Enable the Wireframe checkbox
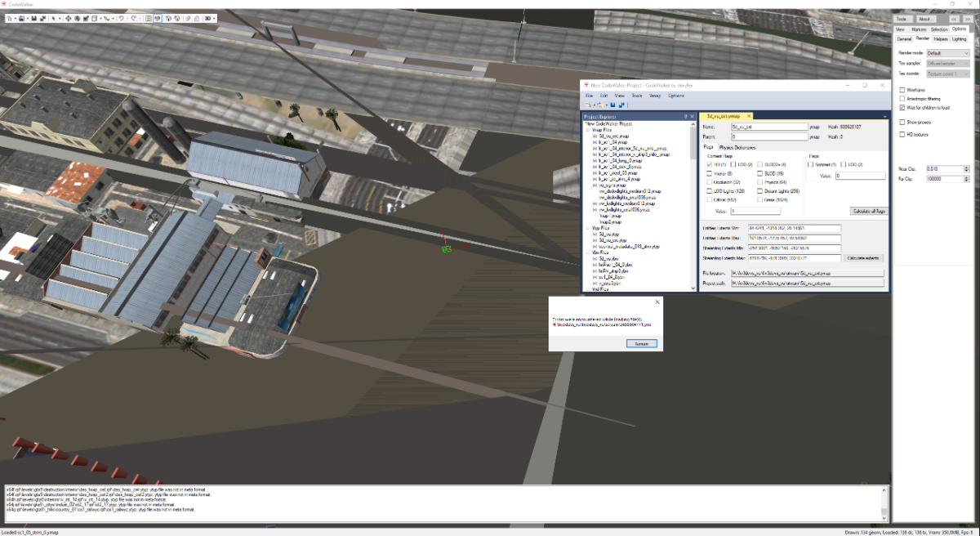 (x=902, y=90)
